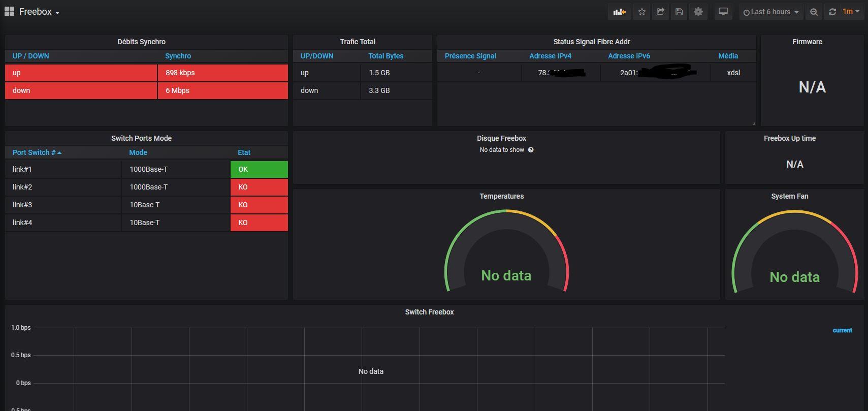Click the Add panel icon
The image size is (868, 411).
[619, 12]
